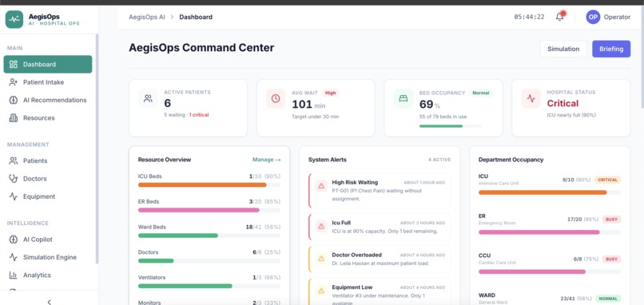
Task: Click the ICU Beds progress bar
Action: 209,184
